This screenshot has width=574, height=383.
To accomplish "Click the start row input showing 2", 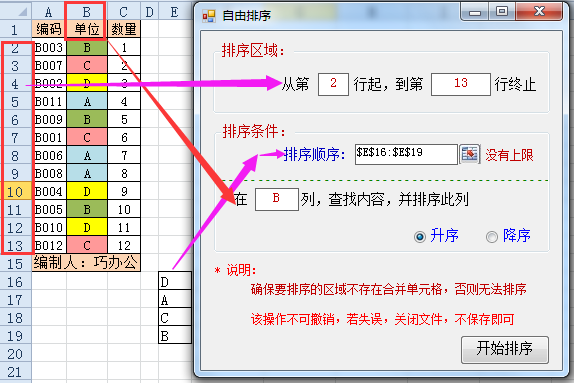I will [333, 84].
